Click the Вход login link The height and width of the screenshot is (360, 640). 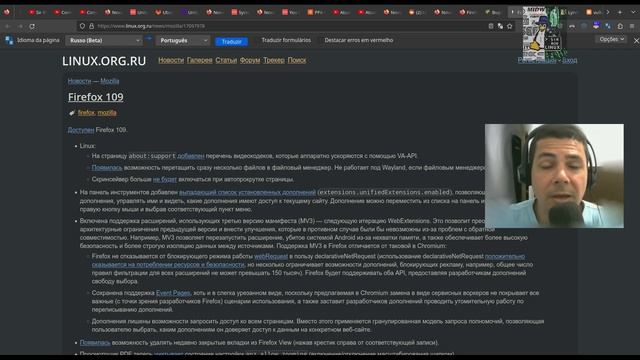(569, 60)
